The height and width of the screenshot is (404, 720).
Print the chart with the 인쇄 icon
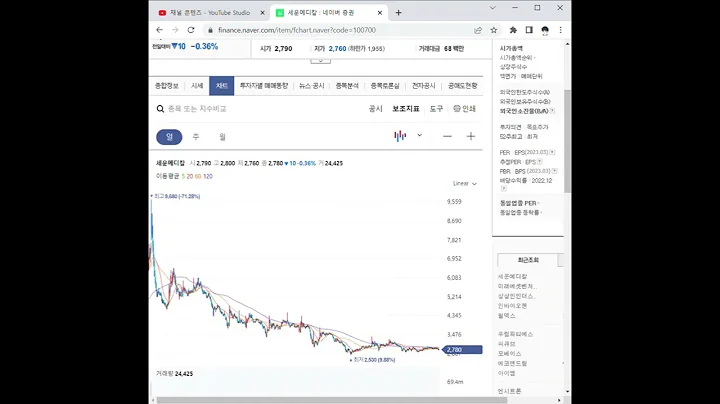click(464, 109)
